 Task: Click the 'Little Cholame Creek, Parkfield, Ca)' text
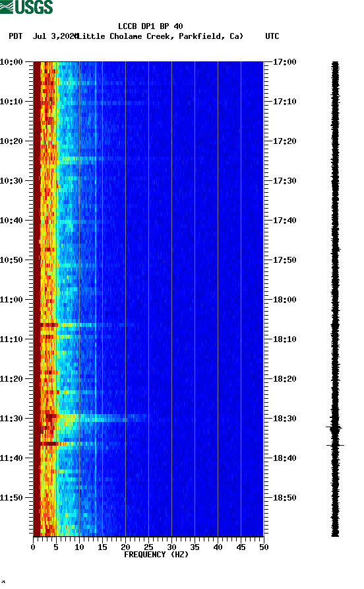160,36
